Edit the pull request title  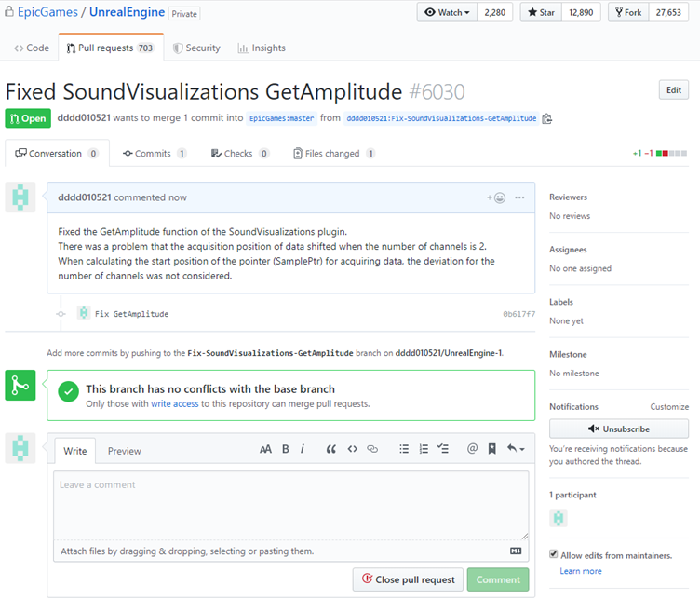point(674,89)
